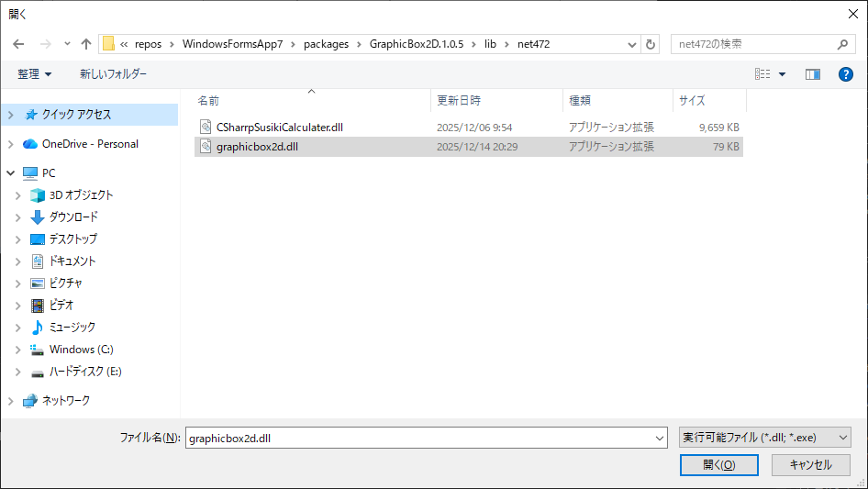Click the magnifier search icon
The image size is (868, 489).
point(842,44)
